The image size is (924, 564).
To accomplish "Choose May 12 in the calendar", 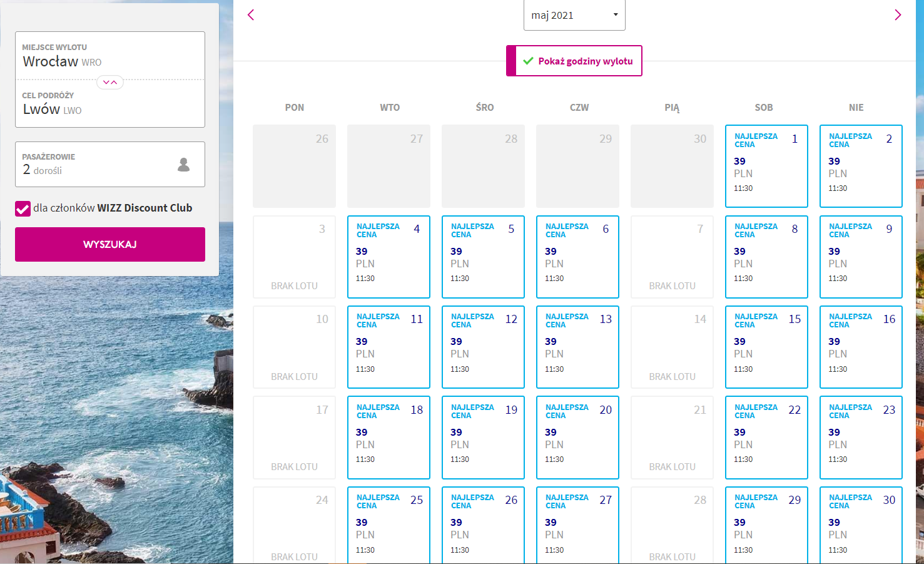I will (483, 347).
